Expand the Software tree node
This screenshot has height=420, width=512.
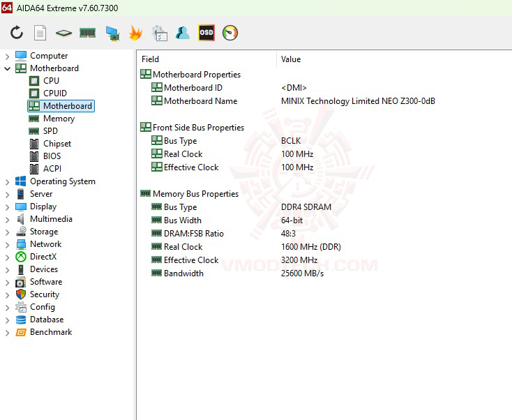[7, 283]
